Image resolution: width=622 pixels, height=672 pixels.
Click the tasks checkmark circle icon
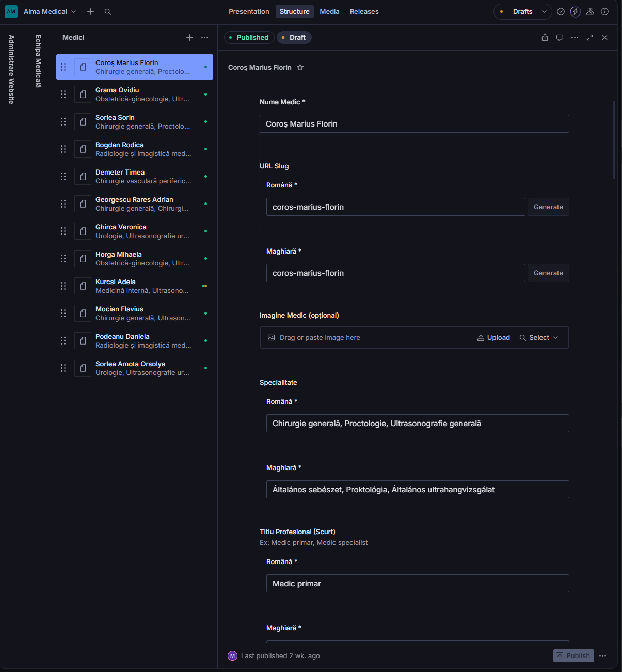561,11
